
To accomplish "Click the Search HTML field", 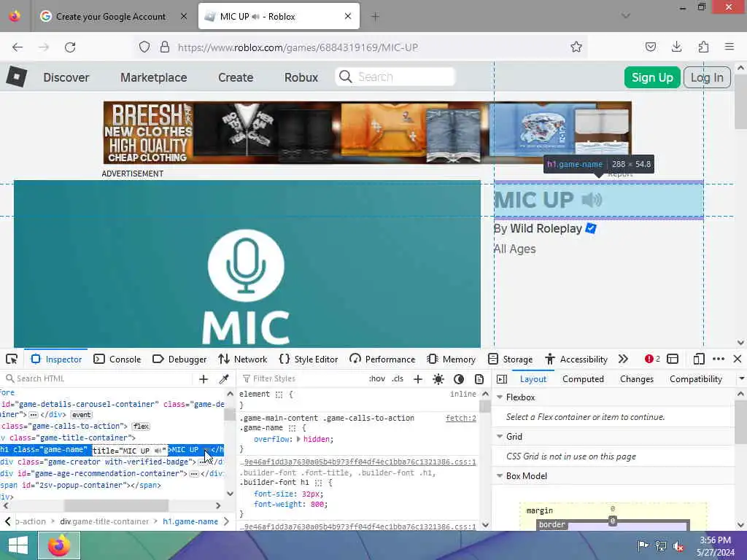I will 100,378.
